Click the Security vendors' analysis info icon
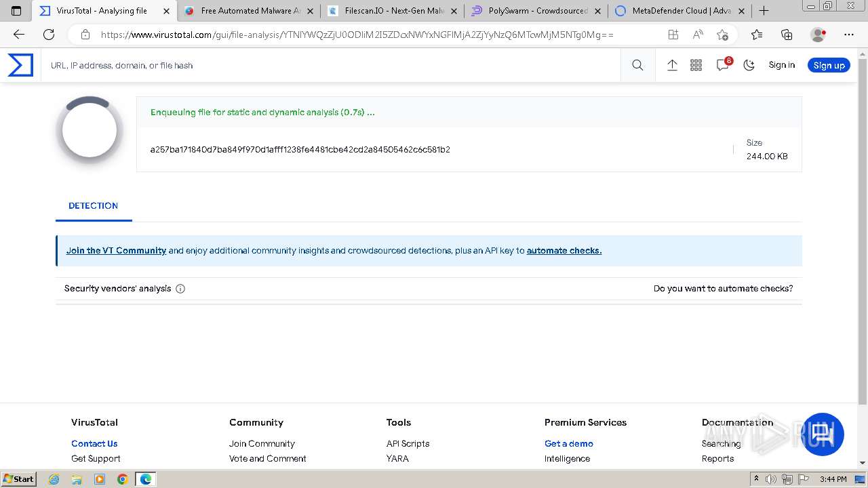This screenshot has height=488, width=868. tap(180, 289)
